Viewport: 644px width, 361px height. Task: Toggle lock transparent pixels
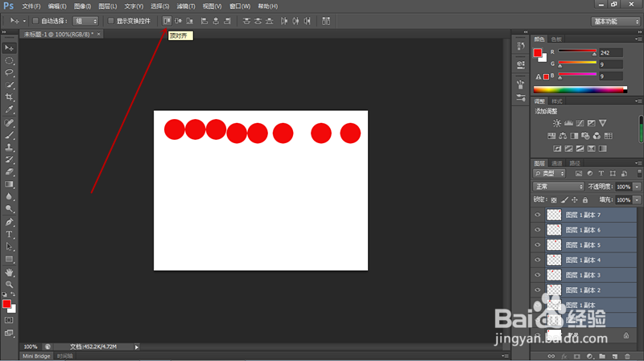point(554,200)
